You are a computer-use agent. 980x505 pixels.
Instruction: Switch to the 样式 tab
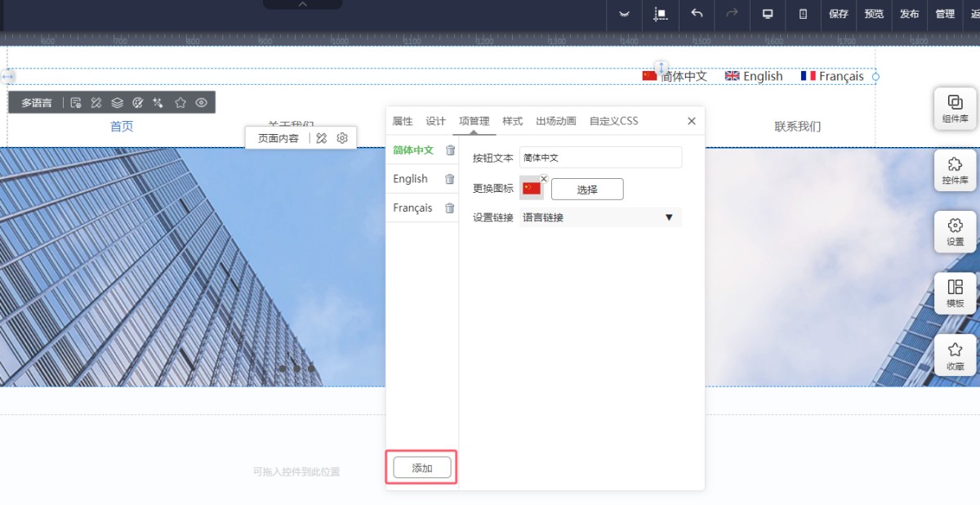[513, 121]
